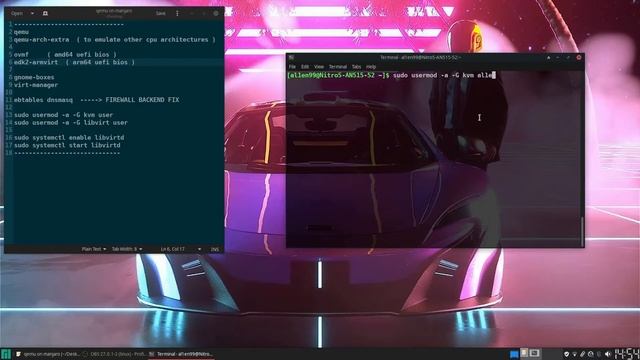
Task: Open the line and column position dropdown
Action: point(180,249)
